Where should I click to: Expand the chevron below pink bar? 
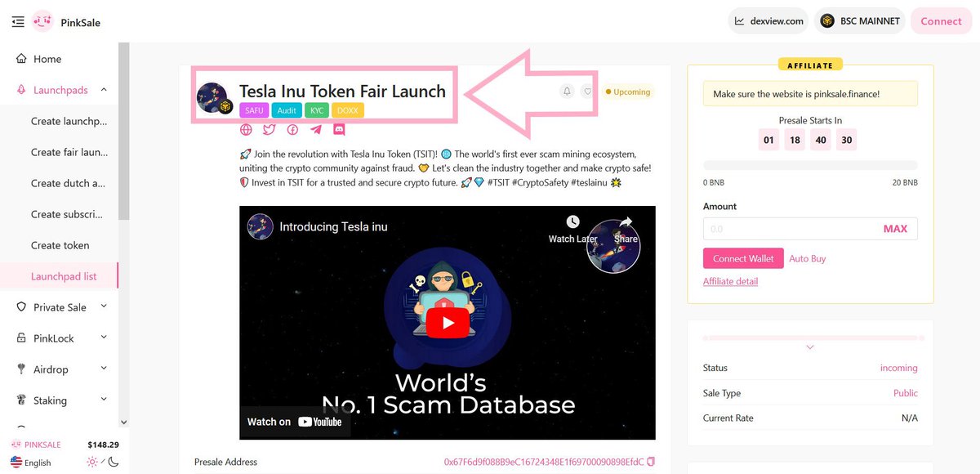point(810,347)
